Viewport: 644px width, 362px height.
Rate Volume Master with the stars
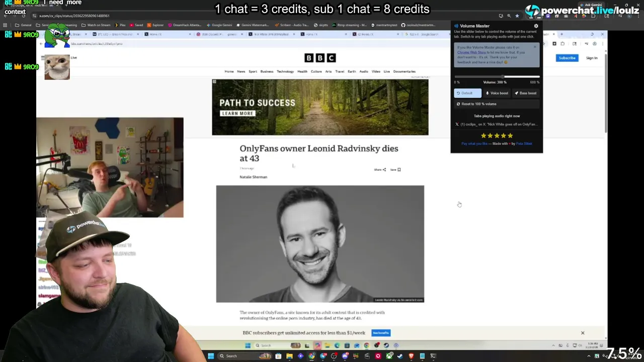point(497,136)
